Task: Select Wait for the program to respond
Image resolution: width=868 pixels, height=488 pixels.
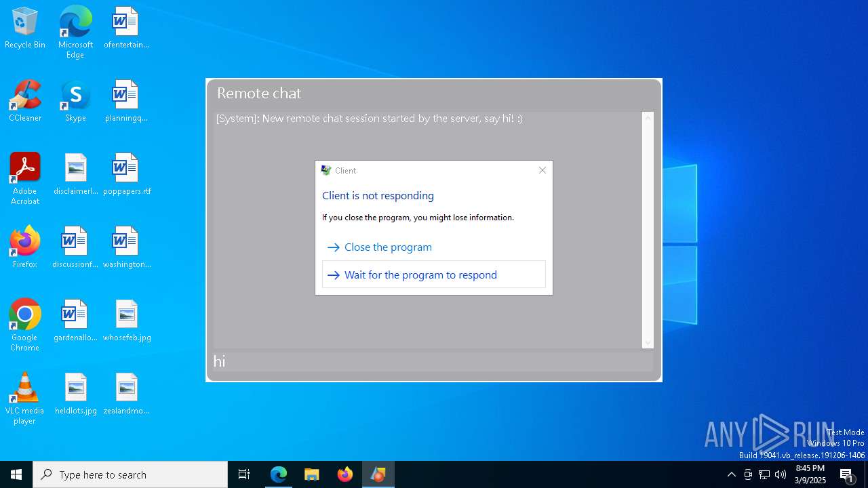Action: [x=433, y=274]
